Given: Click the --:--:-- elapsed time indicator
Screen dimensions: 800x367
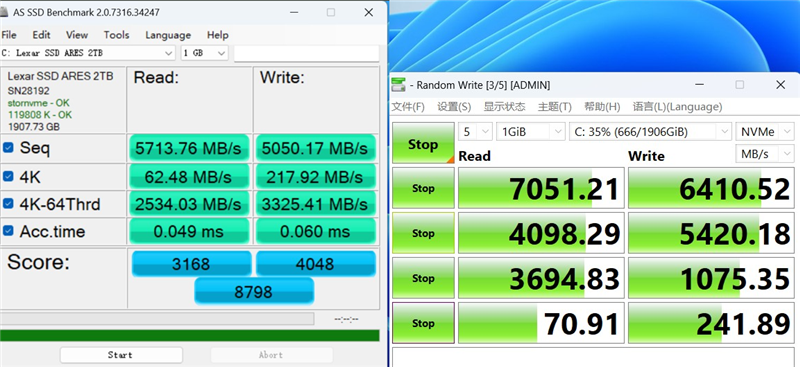Looking at the screenshot, I should point(346,319).
